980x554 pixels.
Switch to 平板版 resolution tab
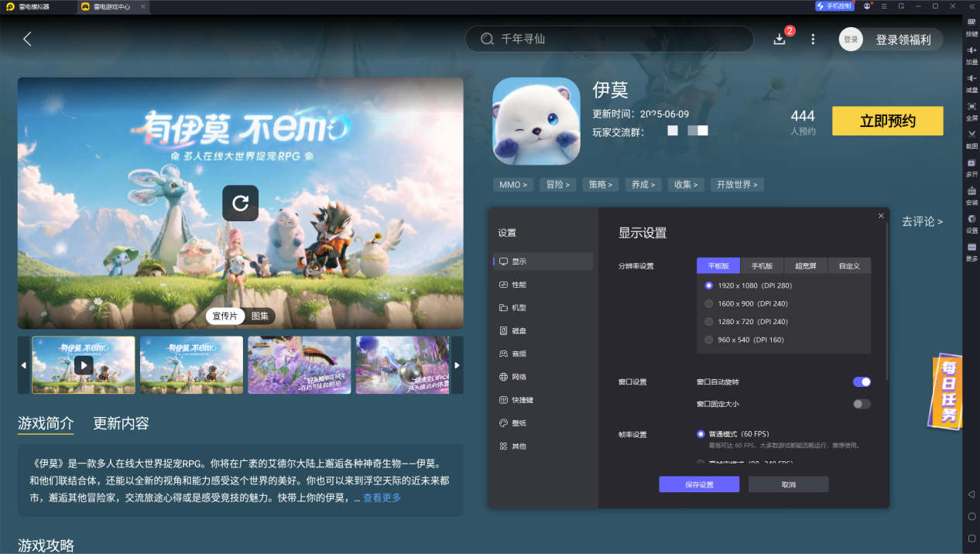point(718,265)
